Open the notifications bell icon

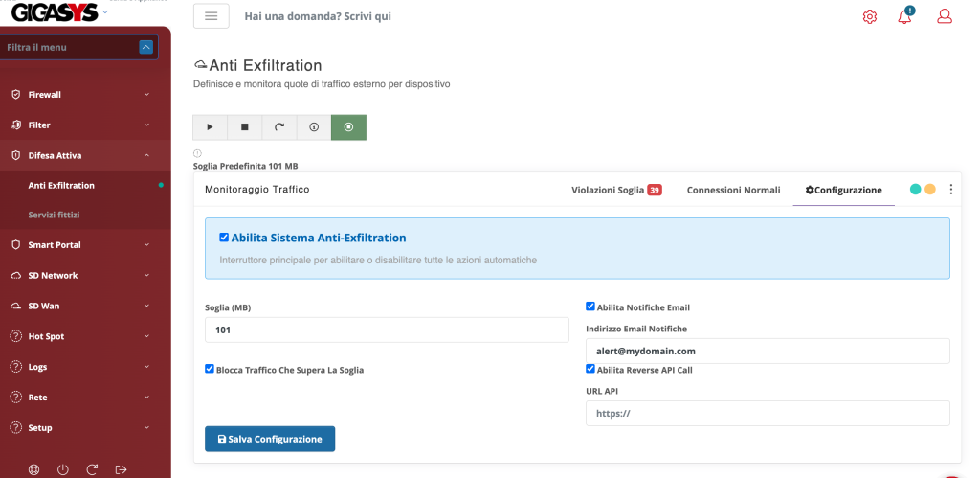pos(905,16)
